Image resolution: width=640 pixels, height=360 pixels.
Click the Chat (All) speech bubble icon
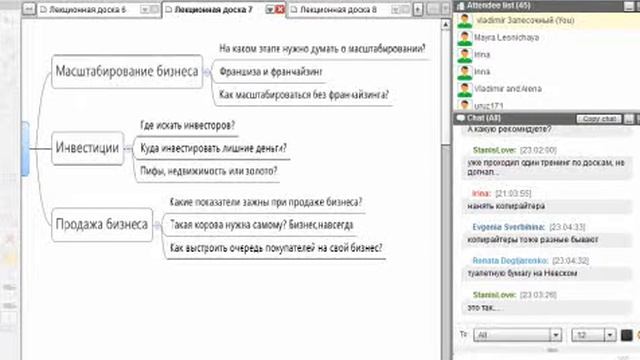[x=460, y=118]
